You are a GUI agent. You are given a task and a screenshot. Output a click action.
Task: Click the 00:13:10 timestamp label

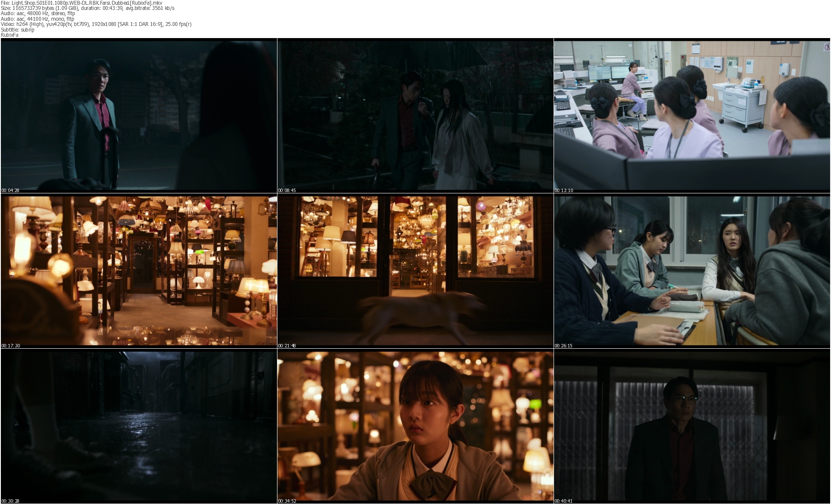[564, 190]
